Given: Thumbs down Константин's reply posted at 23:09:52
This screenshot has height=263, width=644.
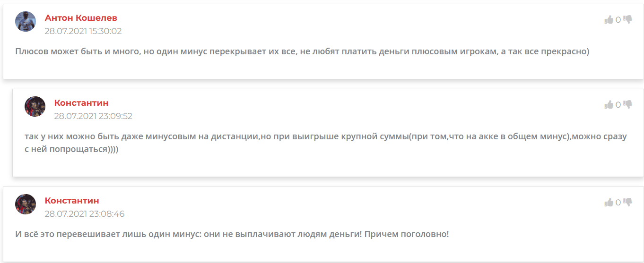Looking at the screenshot, I should 628,104.
